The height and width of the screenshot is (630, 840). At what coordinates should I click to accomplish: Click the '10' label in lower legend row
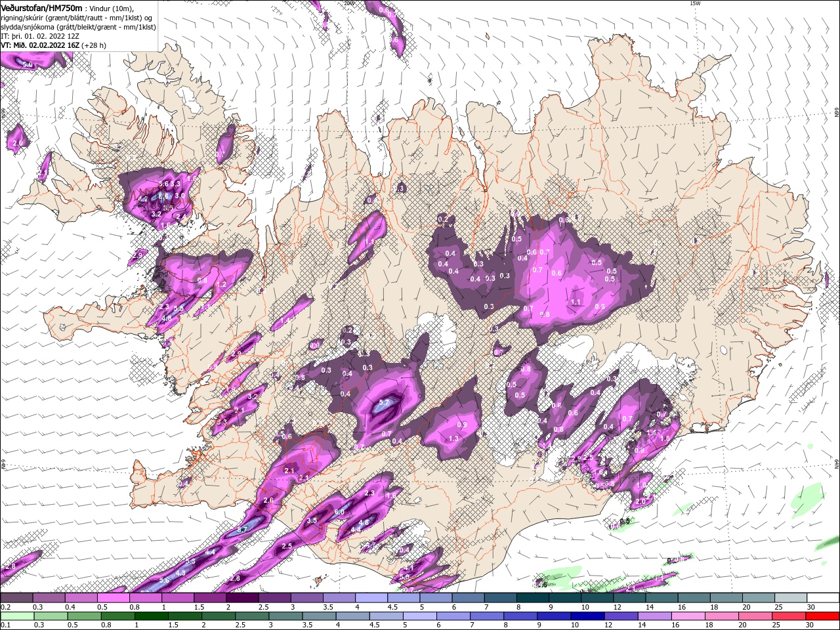[575, 625]
